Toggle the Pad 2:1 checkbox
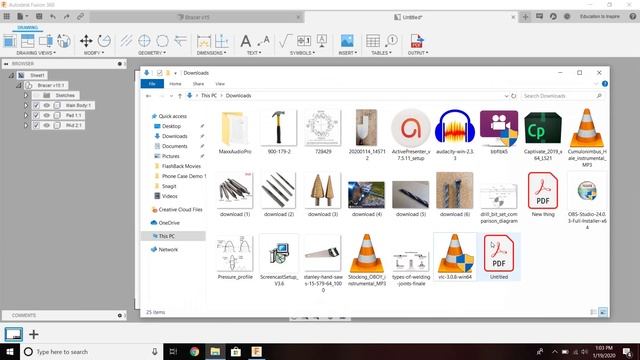640x360 pixels. tap(36, 125)
